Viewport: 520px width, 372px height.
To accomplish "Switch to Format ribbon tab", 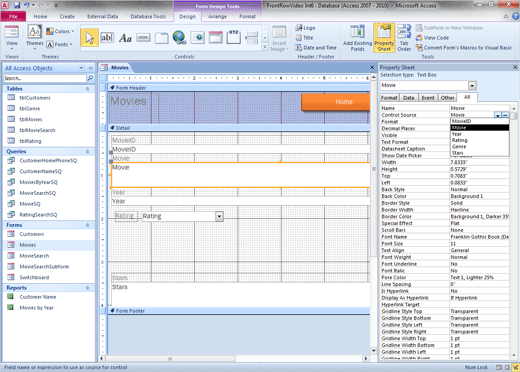I will click(x=247, y=16).
